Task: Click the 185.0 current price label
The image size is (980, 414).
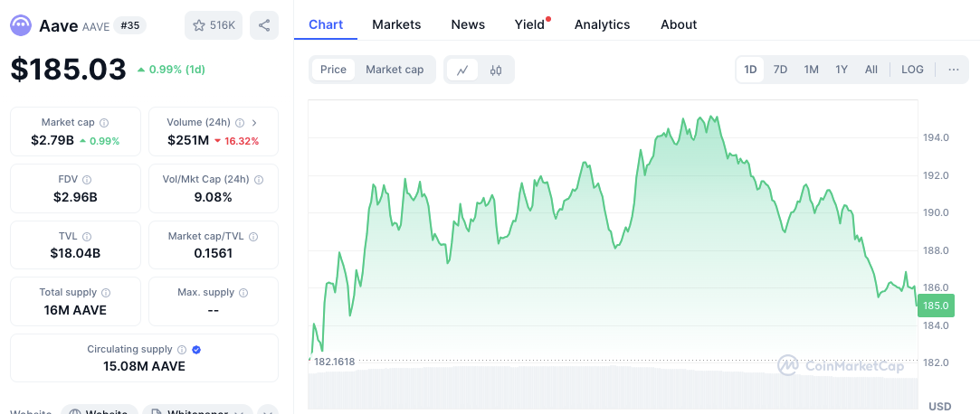Action: [936, 306]
